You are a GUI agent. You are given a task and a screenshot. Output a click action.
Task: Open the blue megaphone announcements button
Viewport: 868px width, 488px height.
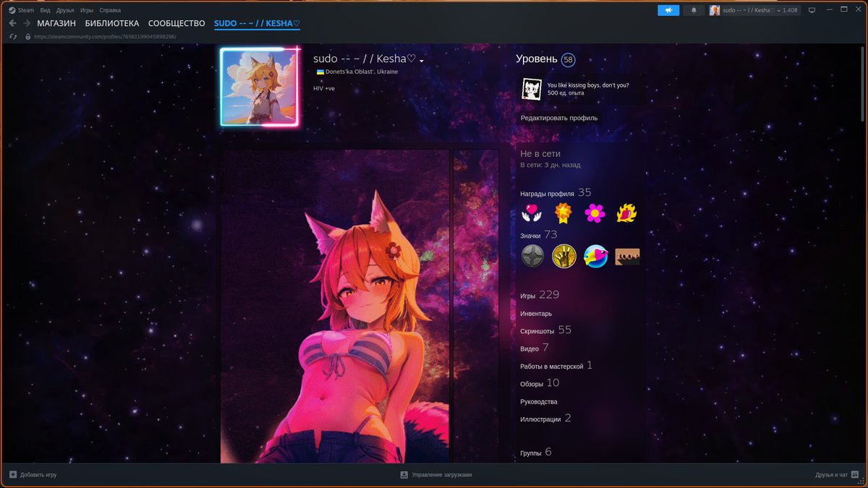[668, 10]
